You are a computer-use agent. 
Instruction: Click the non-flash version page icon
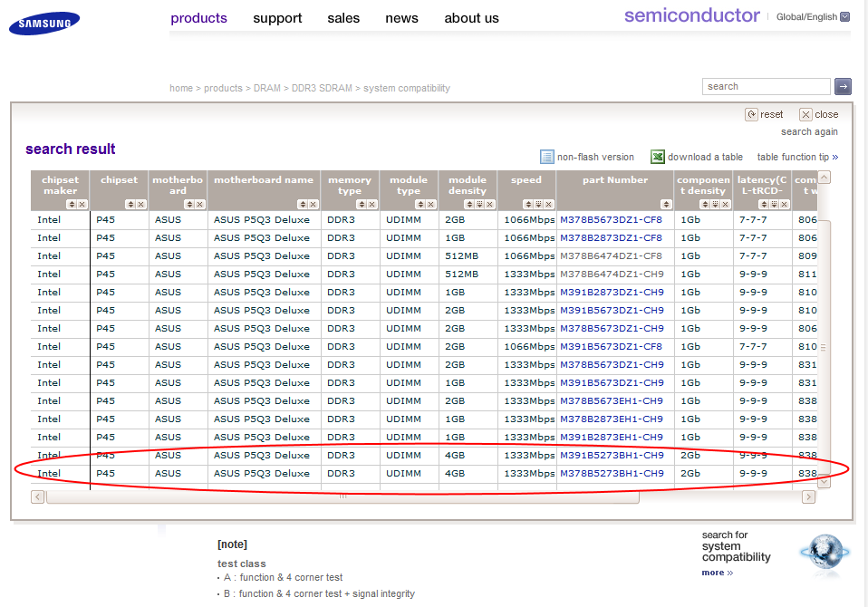click(x=547, y=157)
